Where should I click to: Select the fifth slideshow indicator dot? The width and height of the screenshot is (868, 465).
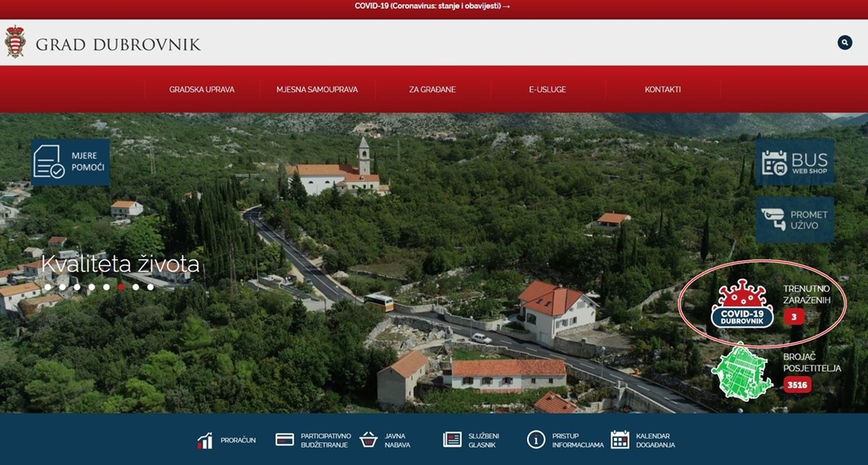pos(106,287)
